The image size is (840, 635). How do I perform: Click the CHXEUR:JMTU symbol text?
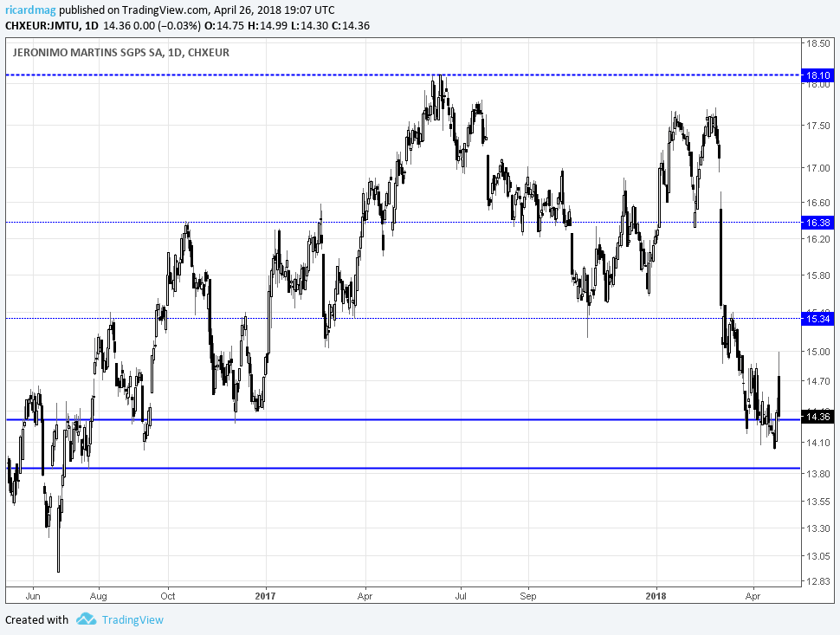pyautogui.click(x=42, y=26)
